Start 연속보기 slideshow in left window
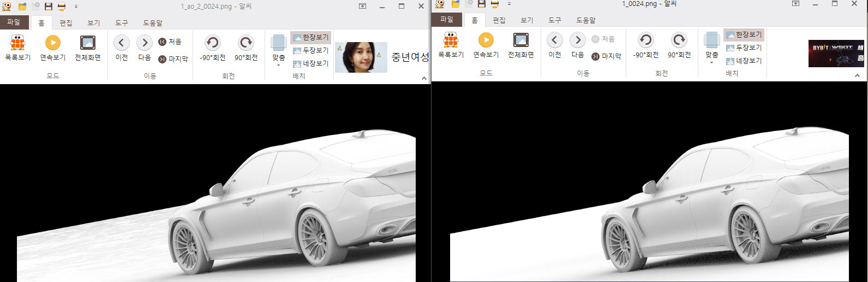This screenshot has width=868, height=282. [53, 48]
